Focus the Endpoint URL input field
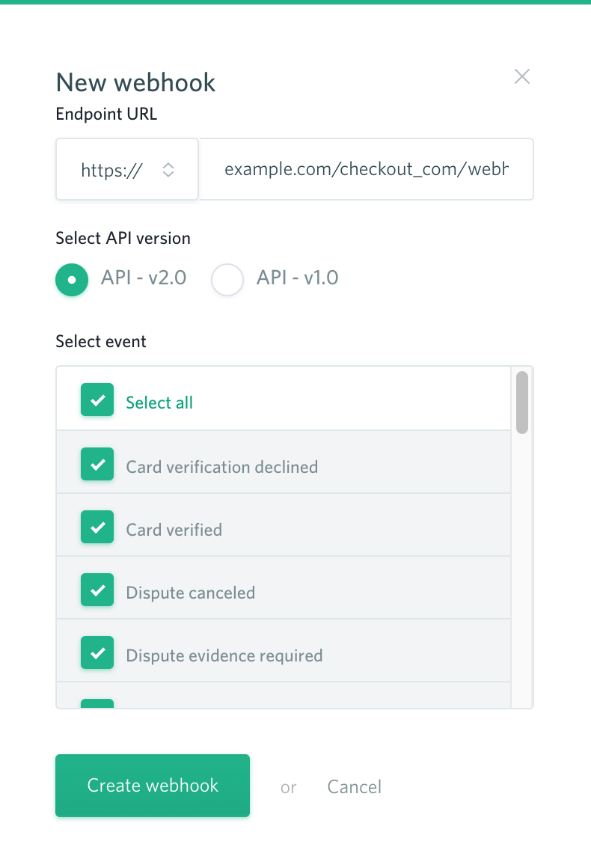The width and height of the screenshot is (591, 868). [x=366, y=169]
